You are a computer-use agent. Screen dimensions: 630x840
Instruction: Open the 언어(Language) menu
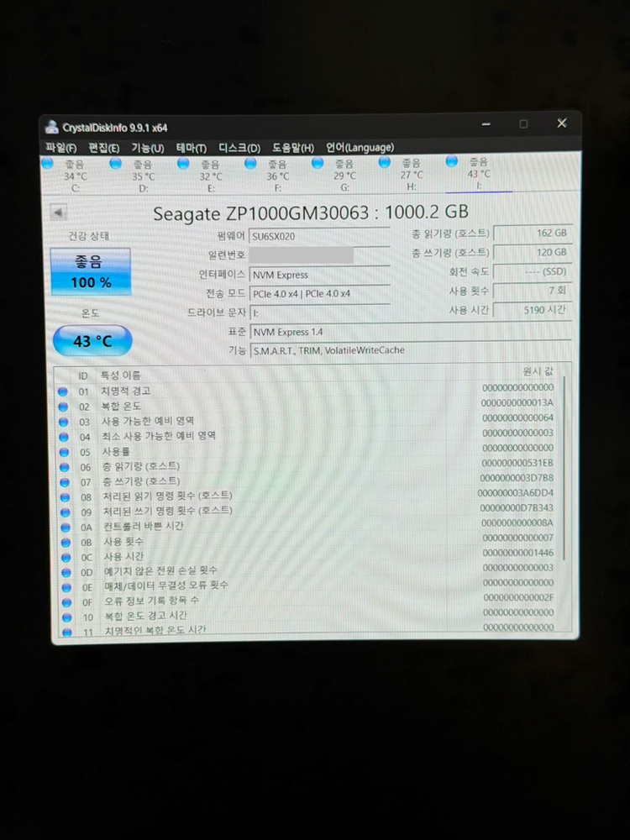coord(360,147)
